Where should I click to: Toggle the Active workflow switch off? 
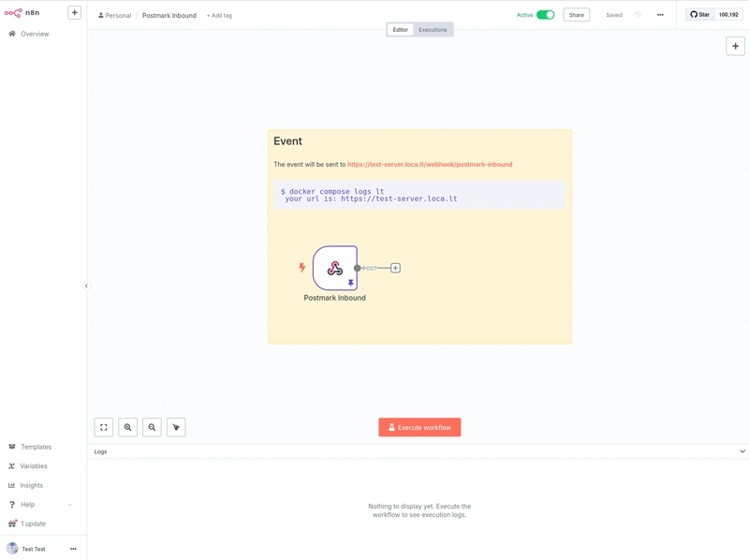click(545, 15)
